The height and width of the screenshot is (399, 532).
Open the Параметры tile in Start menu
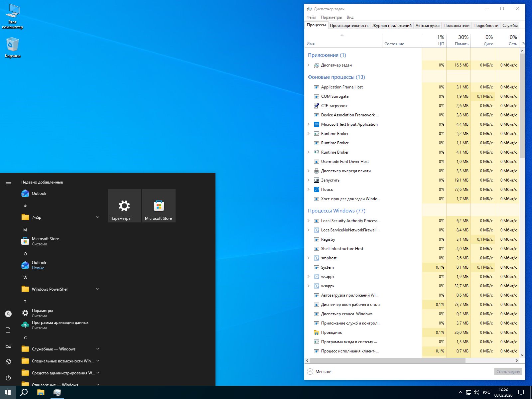[x=124, y=206]
